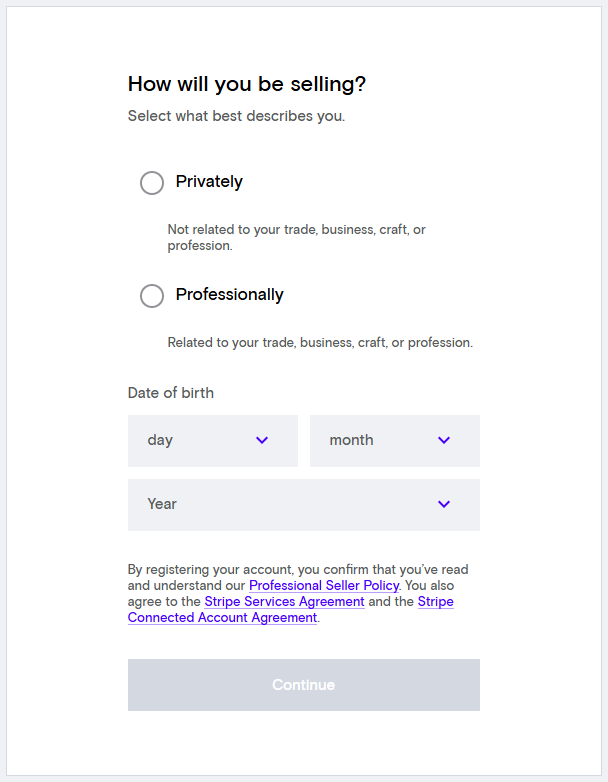Click the 'Select what best describes you' text
This screenshot has height=782, width=608.
coord(236,116)
